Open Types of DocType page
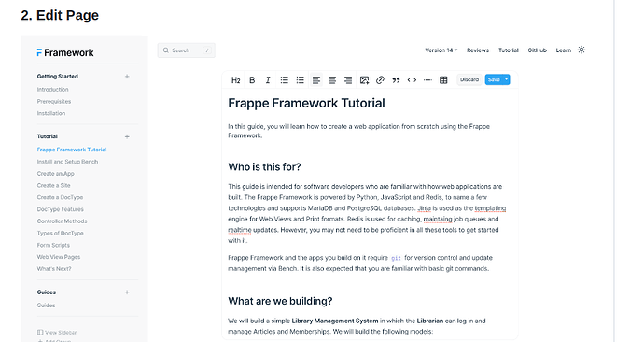The width and height of the screenshot is (644, 342). [60, 233]
